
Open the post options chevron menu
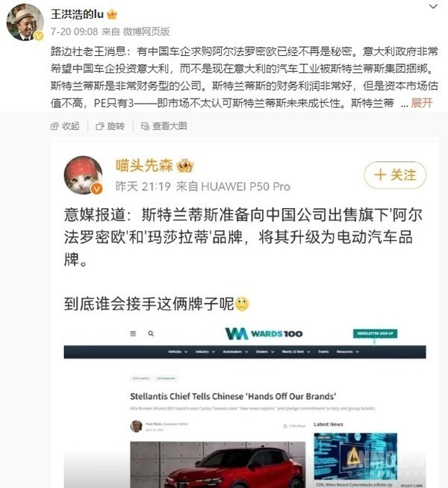433,6
